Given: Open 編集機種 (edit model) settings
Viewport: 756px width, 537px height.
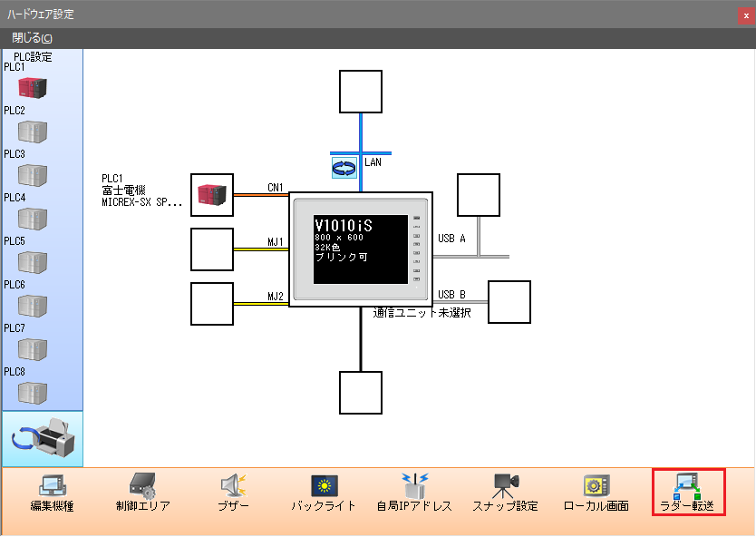Looking at the screenshot, I should click(52, 493).
